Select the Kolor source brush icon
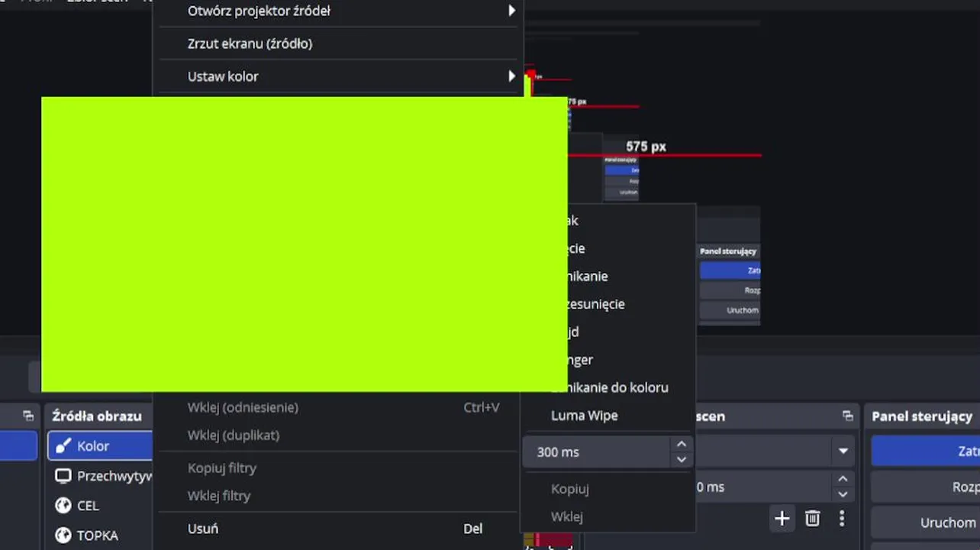 point(63,446)
